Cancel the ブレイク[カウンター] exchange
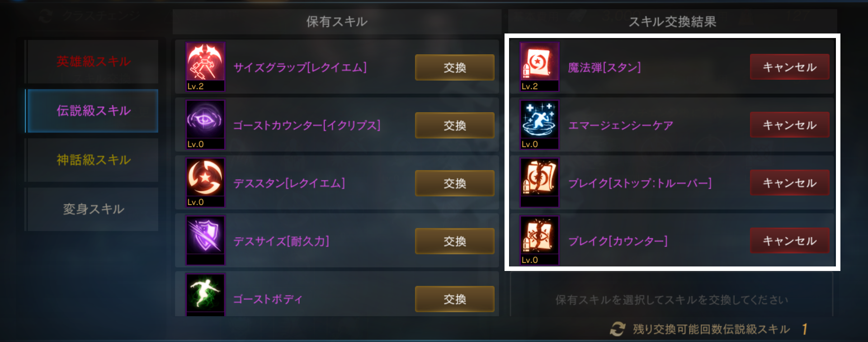Image resolution: width=868 pixels, height=342 pixels. [790, 241]
